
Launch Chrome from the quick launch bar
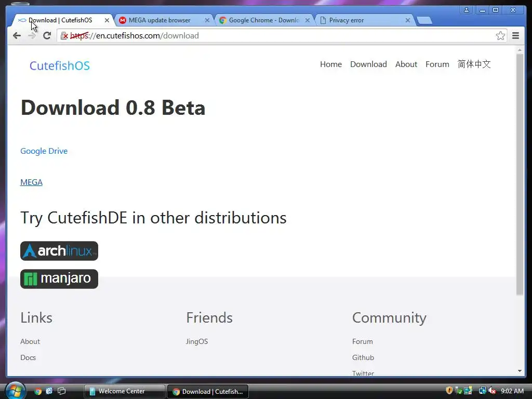tap(38, 391)
